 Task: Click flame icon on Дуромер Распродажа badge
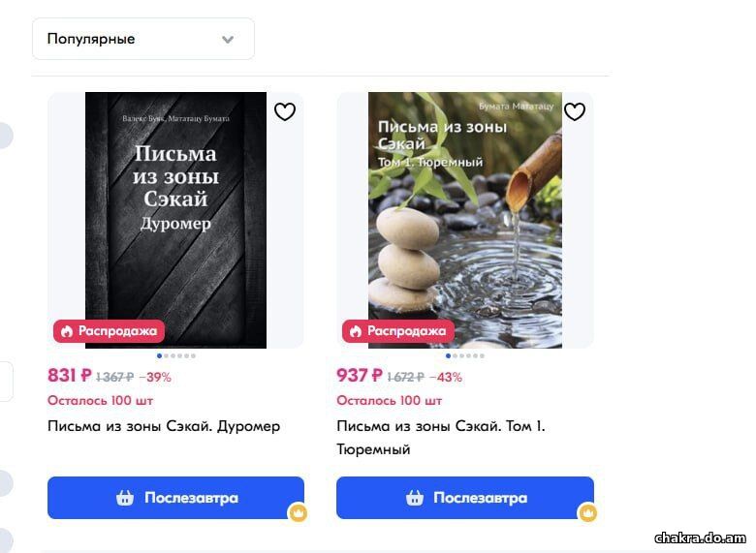[x=67, y=331]
